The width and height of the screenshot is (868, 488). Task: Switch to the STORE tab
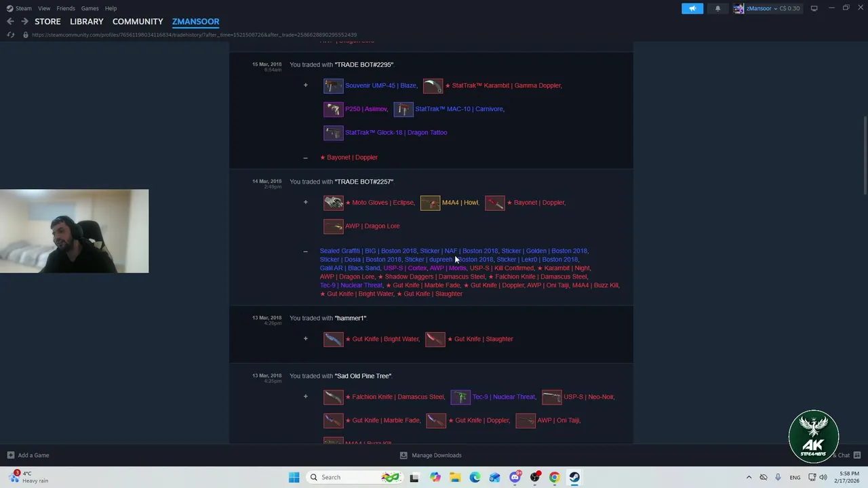click(47, 22)
